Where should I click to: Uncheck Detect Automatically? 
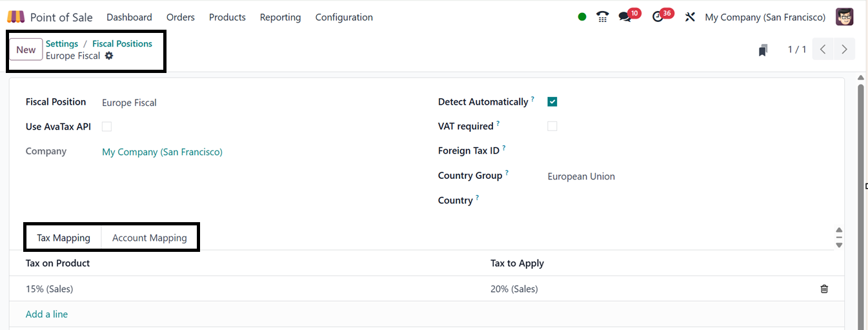(x=552, y=101)
